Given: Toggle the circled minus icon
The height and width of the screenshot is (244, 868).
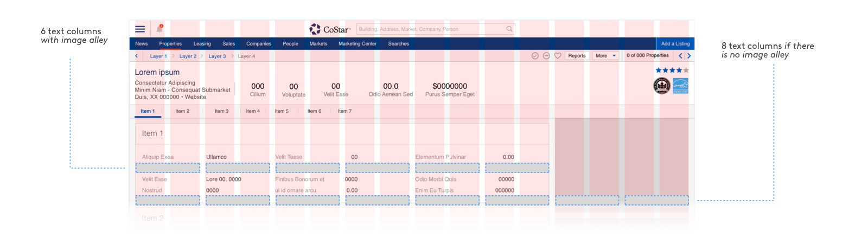Looking at the screenshot, I should click(x=546, y=56).
